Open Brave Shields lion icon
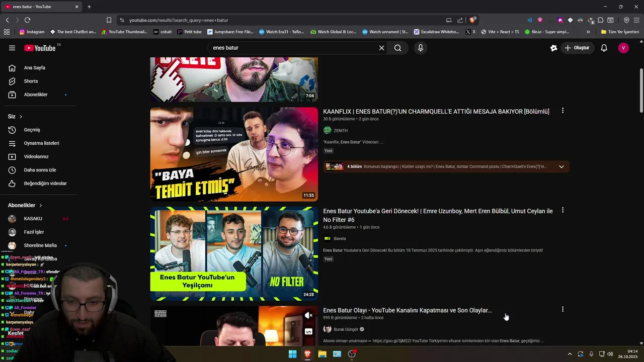This screenshot has height=362, width=644. (472, 20)
